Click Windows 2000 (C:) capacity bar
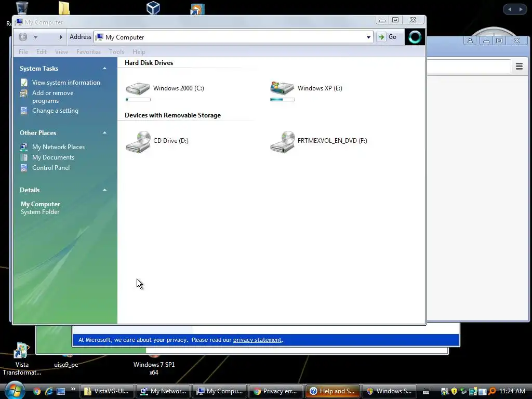The height and width of the screenshot is (399, 532). (138, 99)
